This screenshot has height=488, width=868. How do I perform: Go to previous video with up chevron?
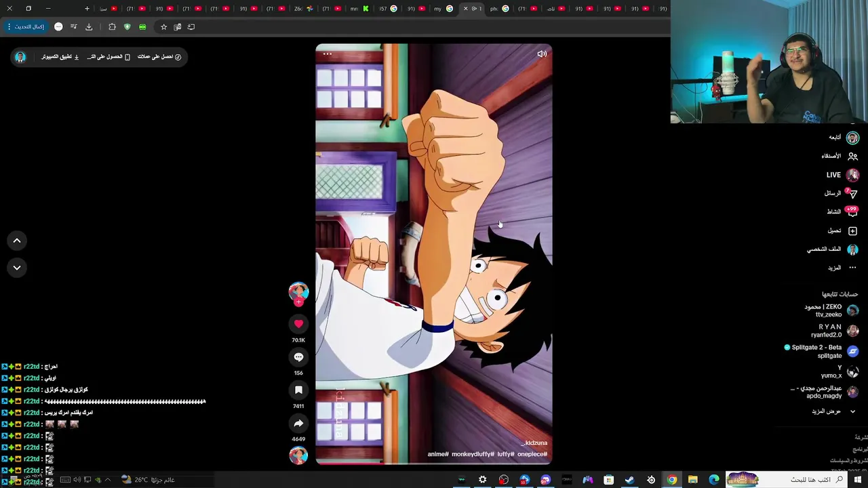(17, 241)
